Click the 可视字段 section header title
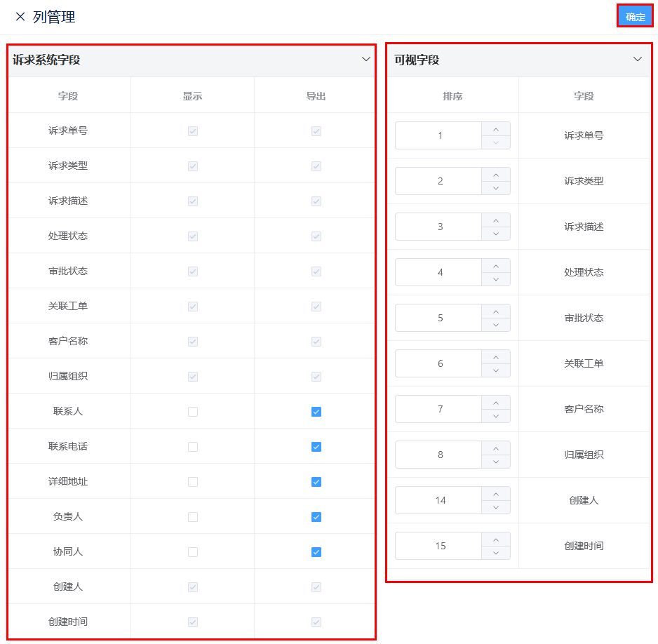 tap(416, 60)
